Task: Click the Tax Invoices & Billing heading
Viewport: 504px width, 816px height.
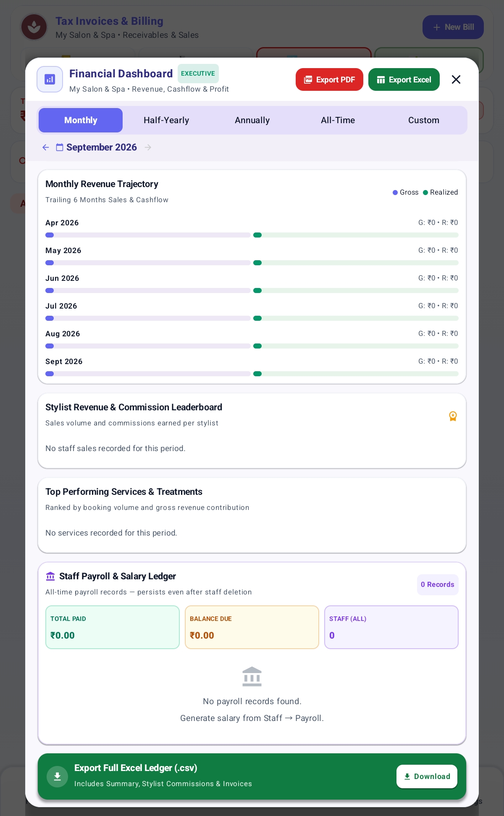Action: point(110,21)
